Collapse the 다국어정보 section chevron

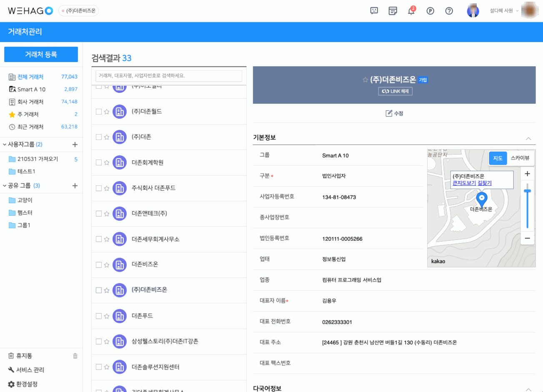pyautogui.click(x=528, y=389)
